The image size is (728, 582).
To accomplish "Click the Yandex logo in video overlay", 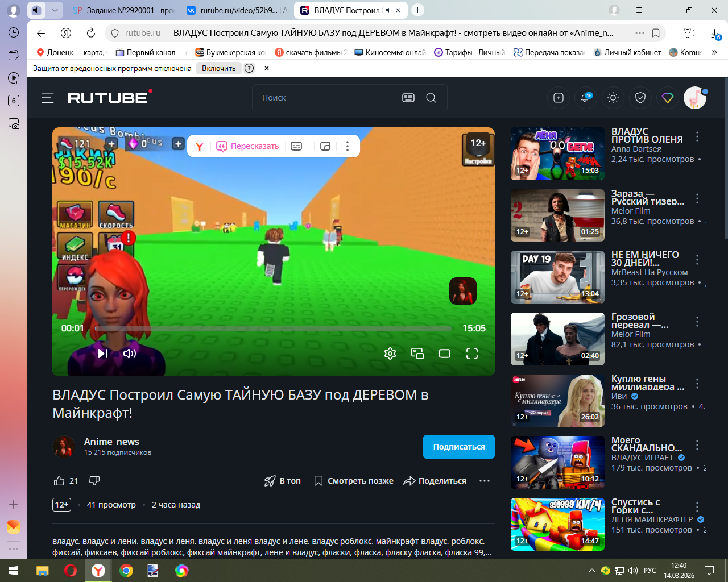I will click(200, 146).
